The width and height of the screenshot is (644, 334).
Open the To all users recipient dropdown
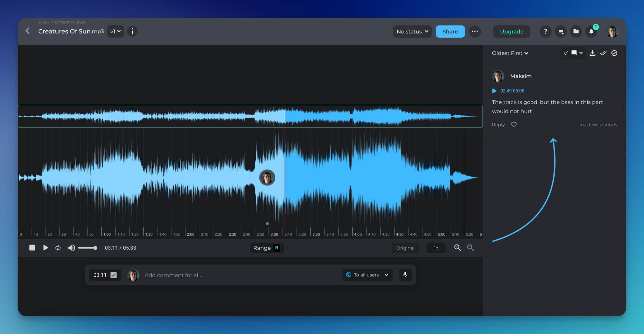[367, 275]
